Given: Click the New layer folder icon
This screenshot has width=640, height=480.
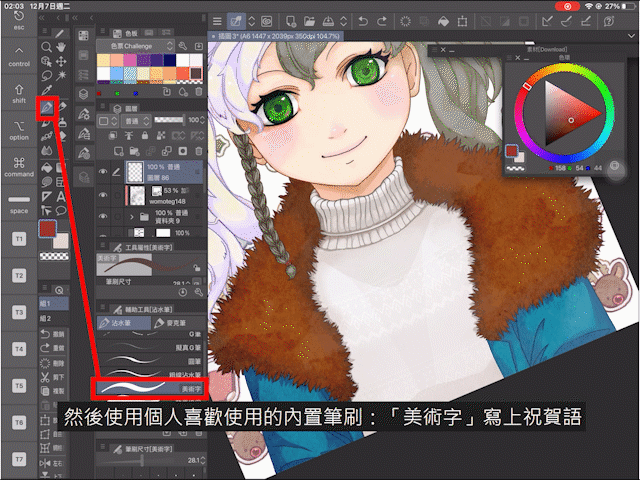Looking at the screenshot, I should point(134,151).
